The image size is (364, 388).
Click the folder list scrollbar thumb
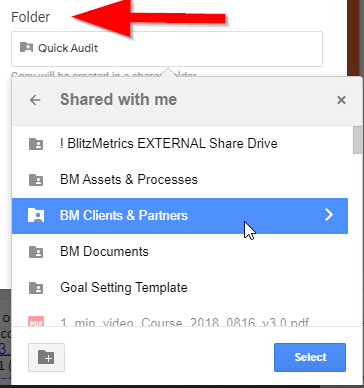(357, 140)
